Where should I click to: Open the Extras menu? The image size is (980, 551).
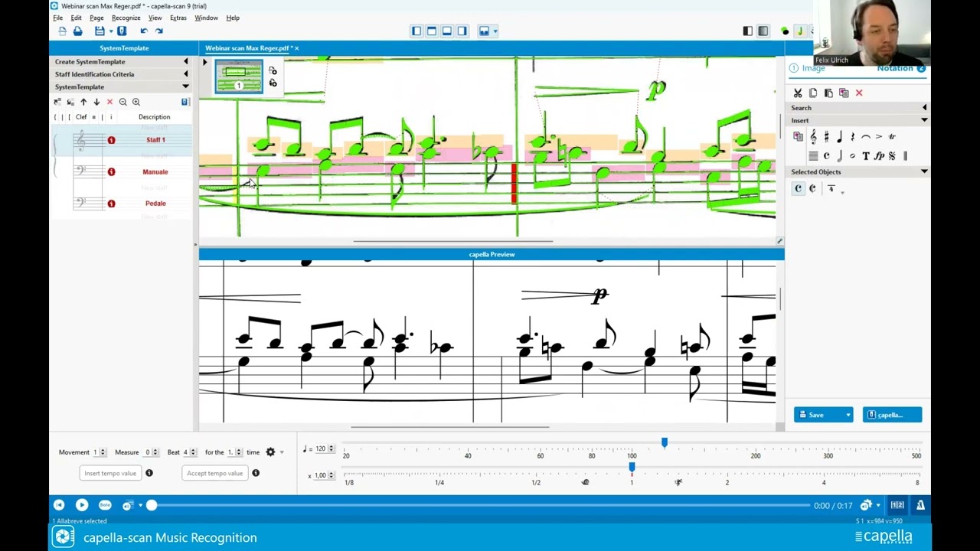click(178, 18)
